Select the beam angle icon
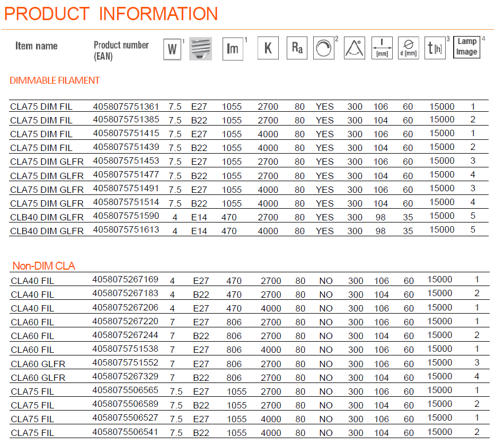The height and width of the screenshot is (445, 504). (x=354, y=48)
